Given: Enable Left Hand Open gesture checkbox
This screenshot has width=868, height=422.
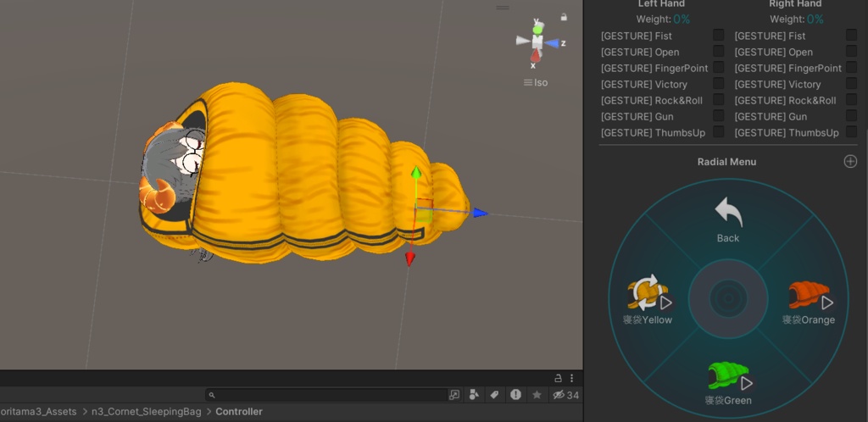Looking at the screenshot, I should (x=719, y=51).
